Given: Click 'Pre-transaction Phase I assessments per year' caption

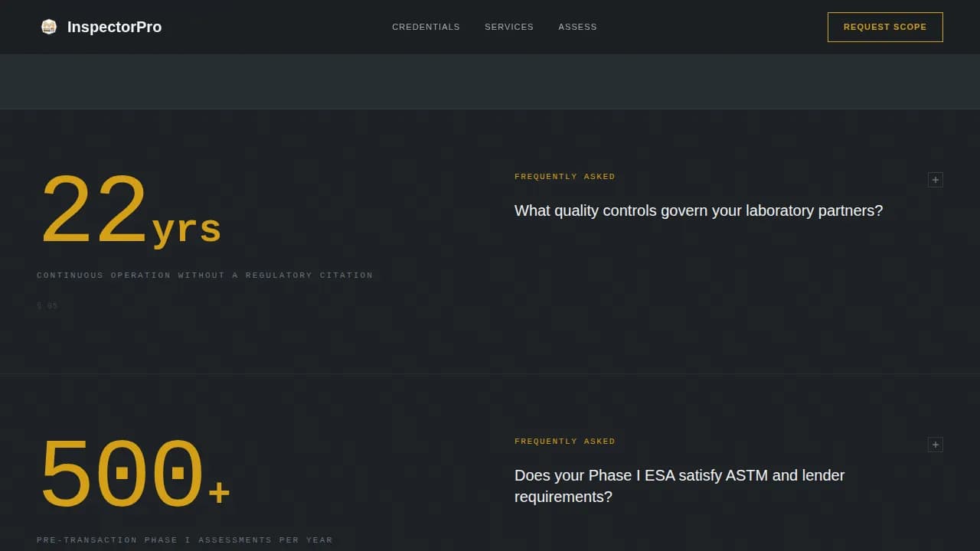Looking at the screenshot, I should (x=185, y=540).
